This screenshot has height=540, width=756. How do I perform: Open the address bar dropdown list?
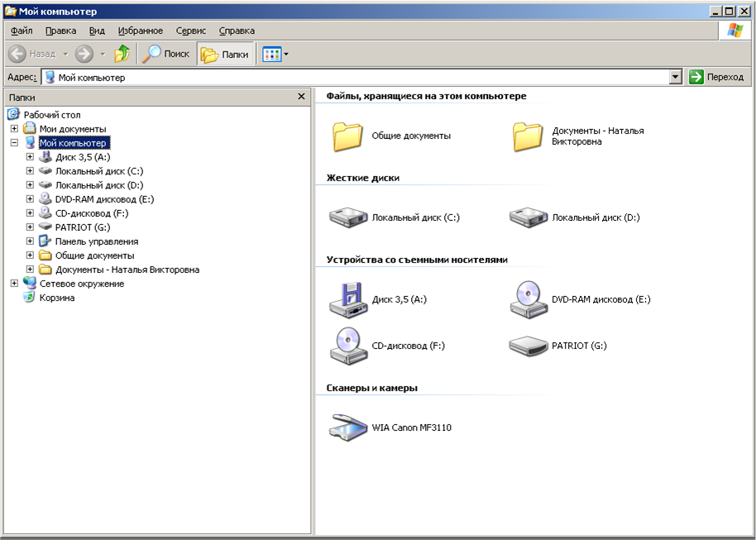point(676,77)
